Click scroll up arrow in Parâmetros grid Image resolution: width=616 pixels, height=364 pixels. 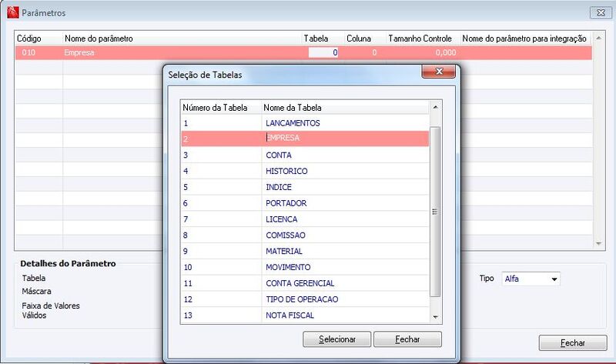pyautogui.click(x=598, y=38)
